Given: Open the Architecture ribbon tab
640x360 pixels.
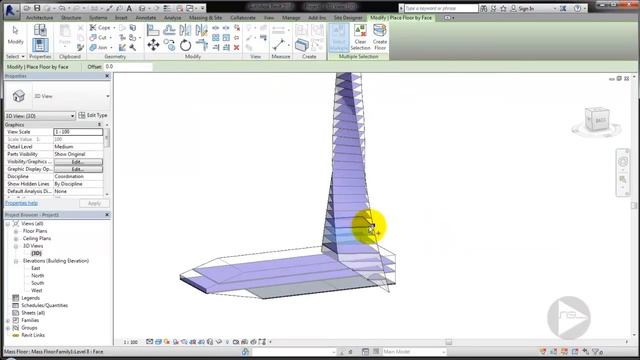Looking at the screenshot, I should tap(39, 18).
